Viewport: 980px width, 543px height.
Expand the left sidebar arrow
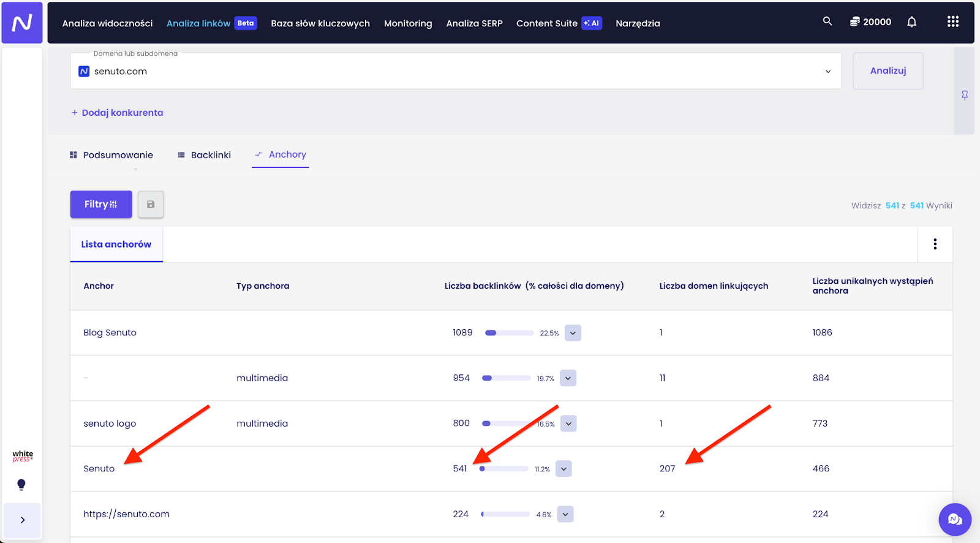[x=23, y=520]
